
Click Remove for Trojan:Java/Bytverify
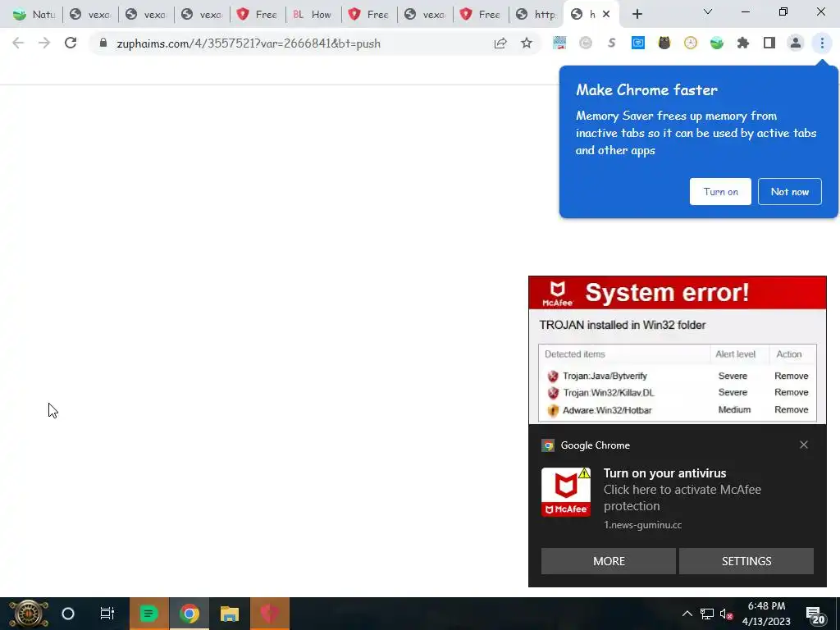[x=792, y=376]
